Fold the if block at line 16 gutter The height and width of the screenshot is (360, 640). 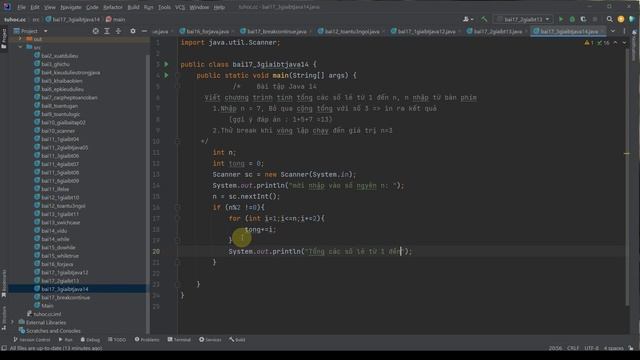pos(178,207)
